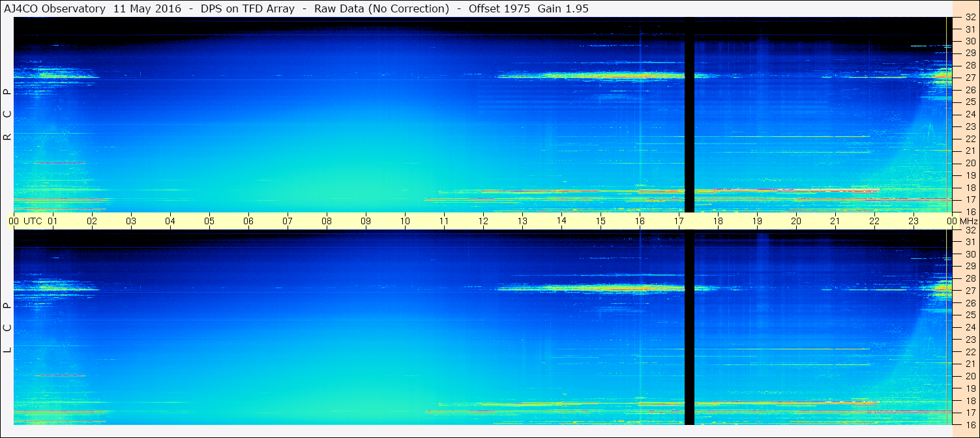Click the 20 hour marker on UTC axis
Viewport: 980px width, 438px height.
[796, 221]
